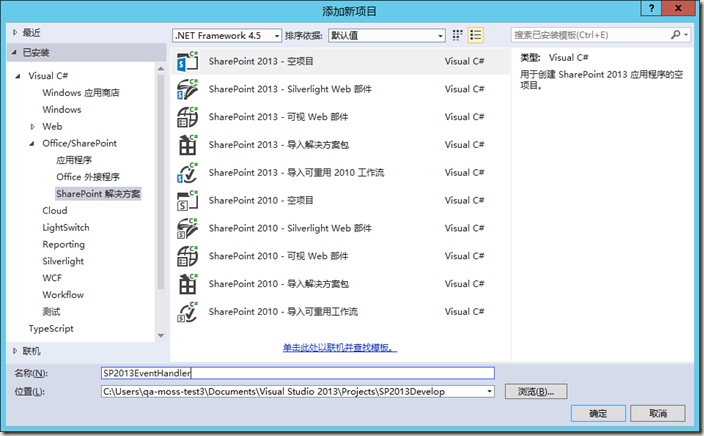Select the WCF category
The height and width of the screenshot is (436, 704).
tap(52, 278)
